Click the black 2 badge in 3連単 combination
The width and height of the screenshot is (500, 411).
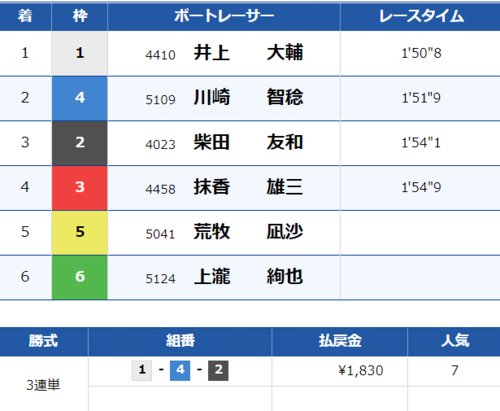tap(218, 370)
